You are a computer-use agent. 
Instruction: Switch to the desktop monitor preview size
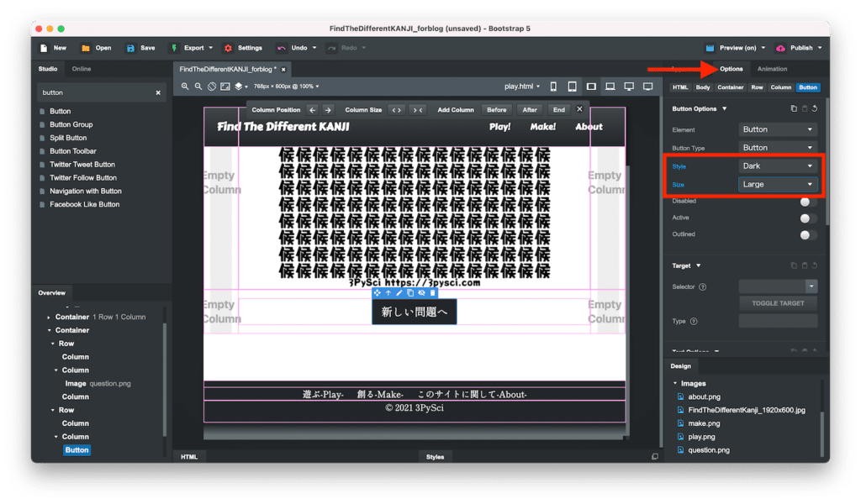(x=629, y=87)
